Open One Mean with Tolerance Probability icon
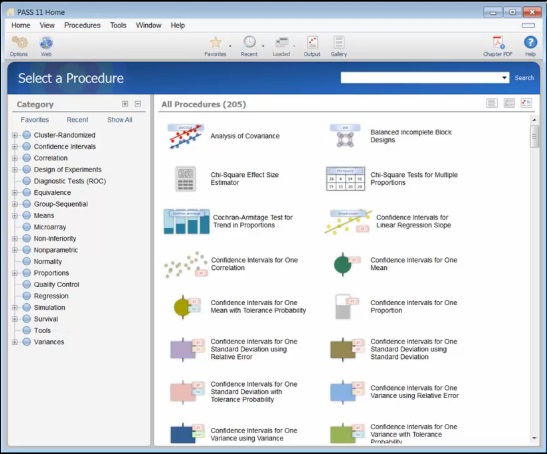The height and width of the screenshot is (454, 547). 187,307
